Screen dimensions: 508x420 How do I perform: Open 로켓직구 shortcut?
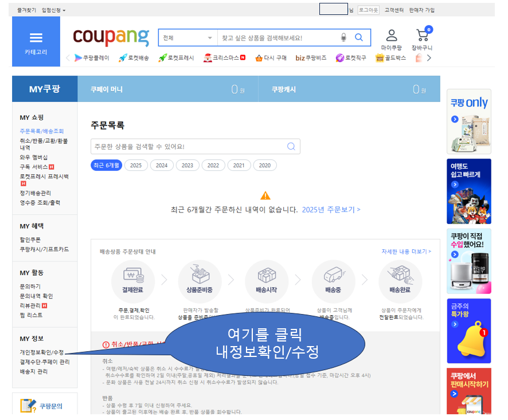(x=351, y=58)
